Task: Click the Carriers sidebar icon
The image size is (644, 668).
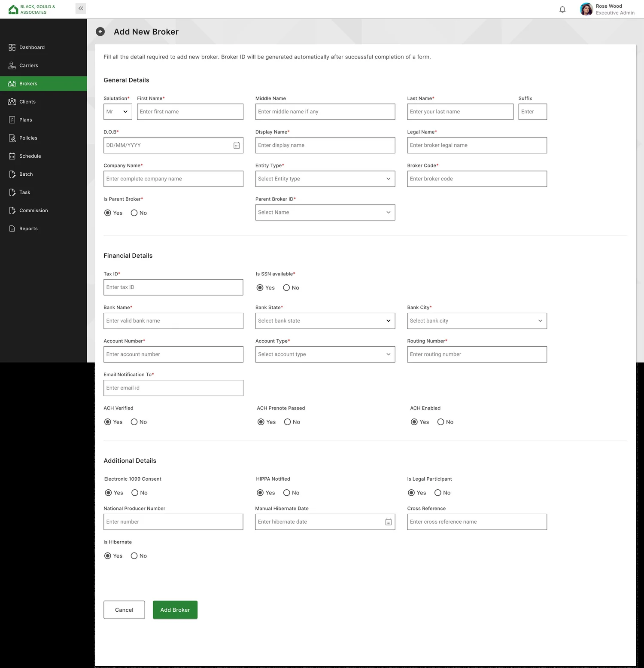Action: [x=12, y=65]
